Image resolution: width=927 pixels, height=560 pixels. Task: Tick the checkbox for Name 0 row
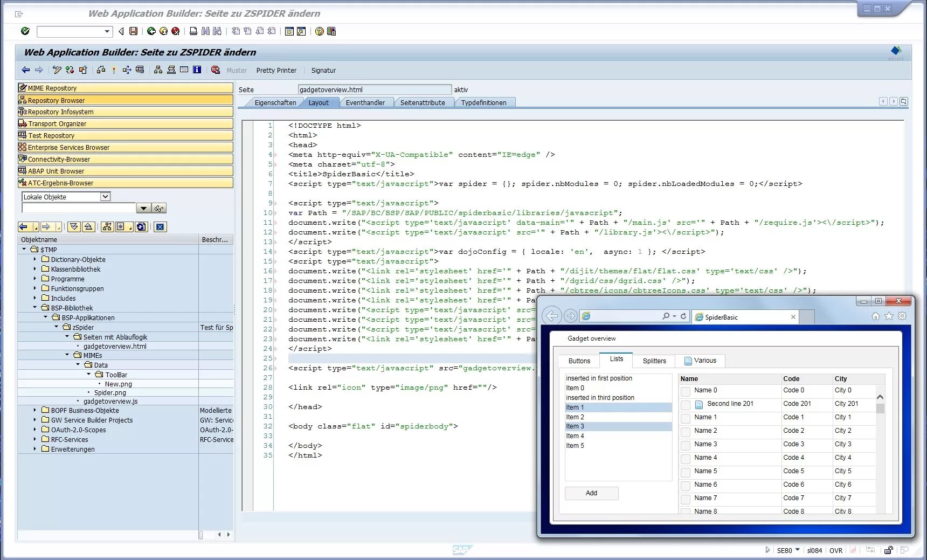click(686, 391)
